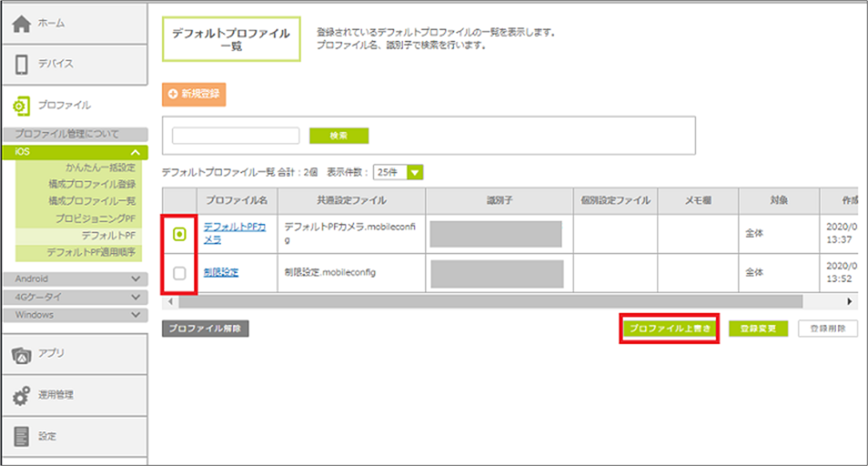Viewport: 868px width, 466px height.
Task: Uncheck the デフォルトPFカメラ row checkbox
Action: point(179,234)
